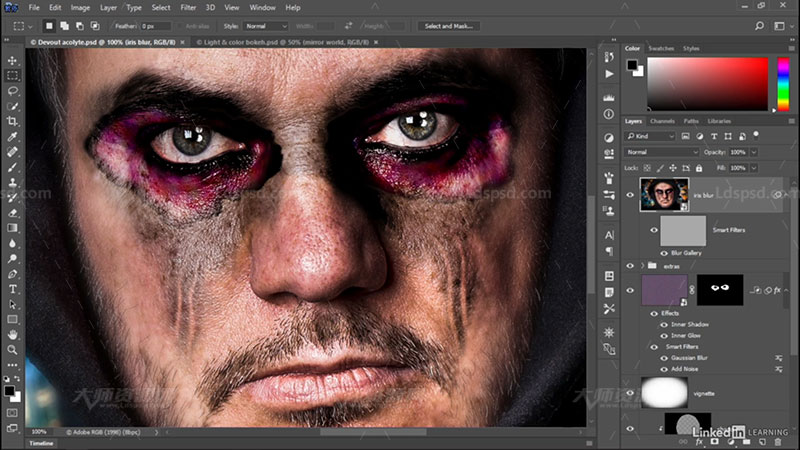Click the Subtract from selection icon
The height and width of the screenshot is (450, 800).
80,26
